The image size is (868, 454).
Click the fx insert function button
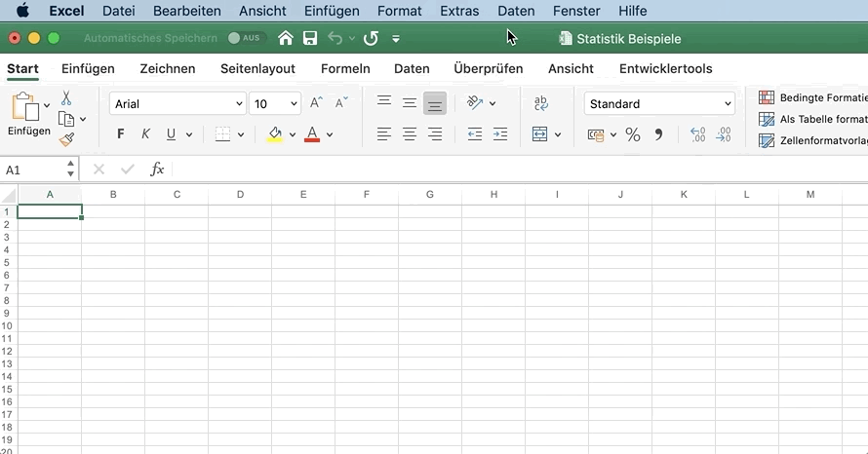click(157, 170)
